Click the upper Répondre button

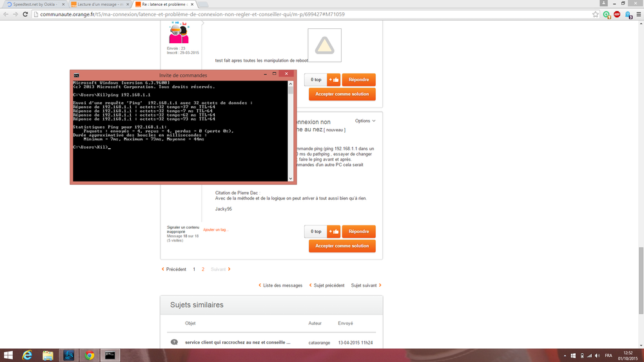358,80
